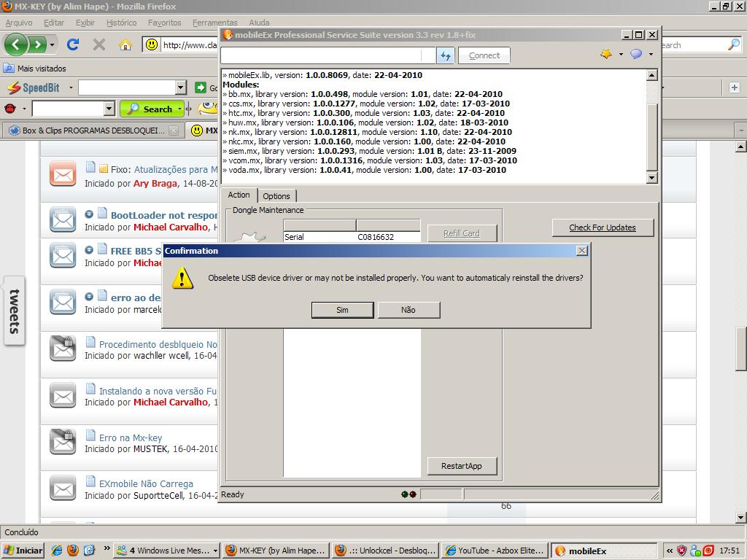Switch to YouTube - Azbox taskbar window

coord(495,551)
